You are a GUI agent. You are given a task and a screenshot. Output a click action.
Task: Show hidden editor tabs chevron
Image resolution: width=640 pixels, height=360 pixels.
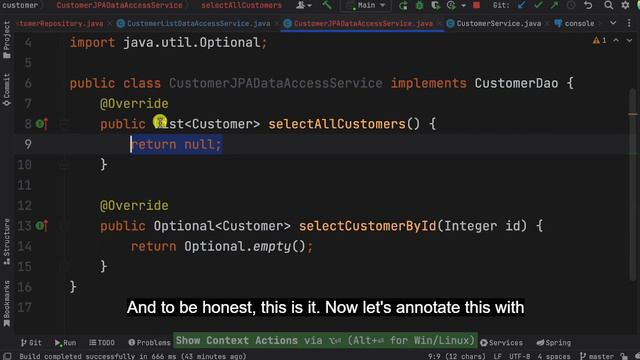tap(613, 23)
